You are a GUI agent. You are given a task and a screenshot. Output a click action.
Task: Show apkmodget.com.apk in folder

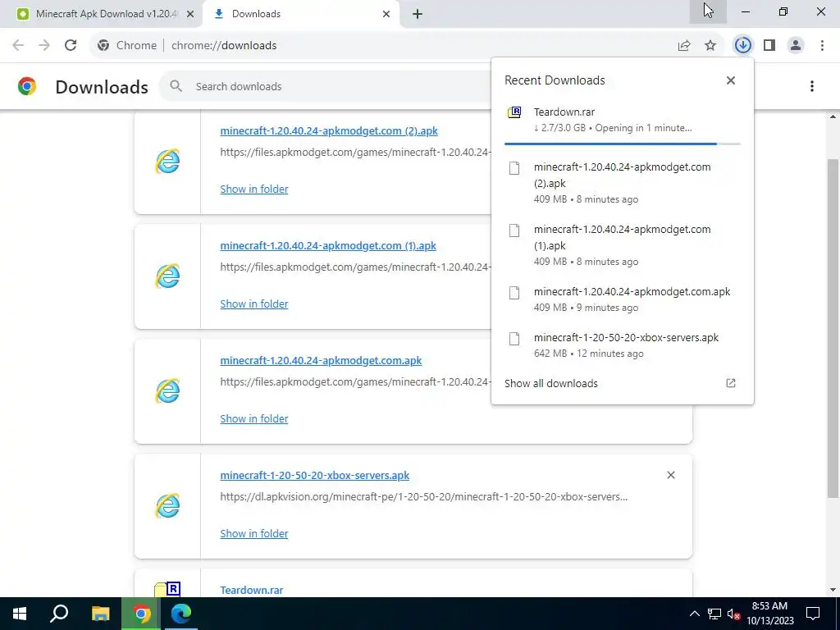click(254, 418)
